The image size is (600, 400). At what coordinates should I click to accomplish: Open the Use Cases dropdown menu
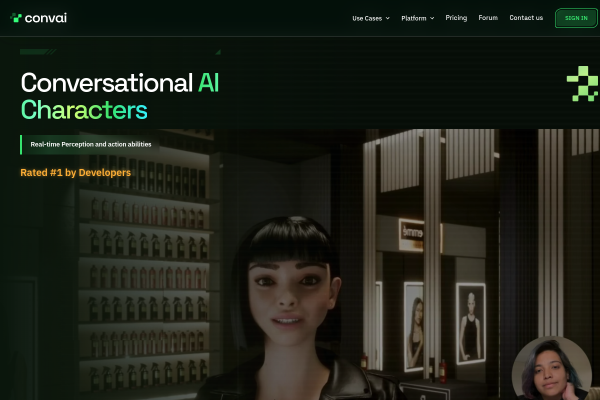[371, 18]
